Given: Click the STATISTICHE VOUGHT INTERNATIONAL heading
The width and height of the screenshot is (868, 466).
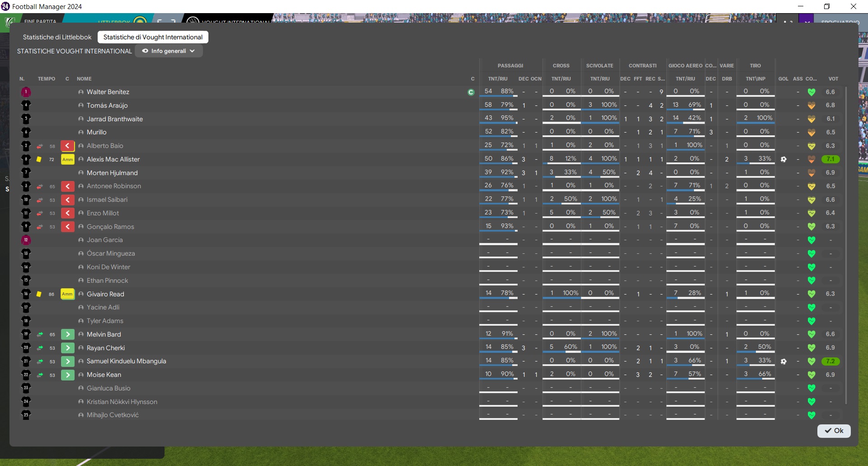Looking at the screenshot, I should pos(75,51).
